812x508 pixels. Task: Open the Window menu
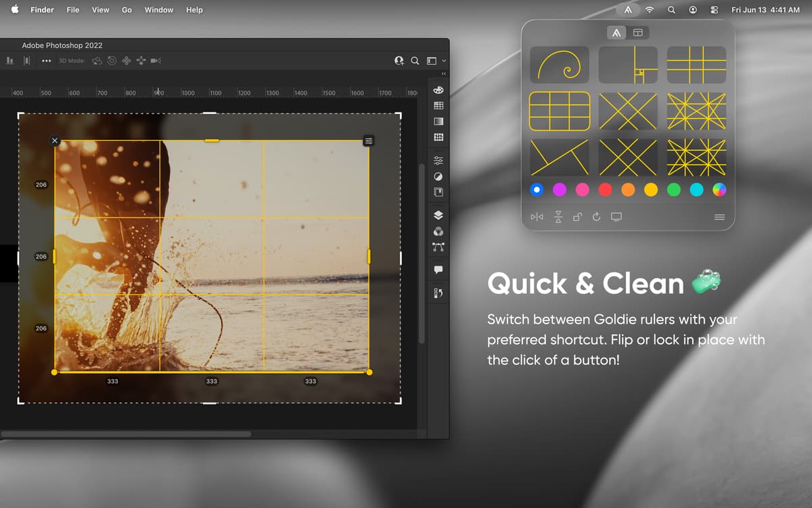[158, 10]
